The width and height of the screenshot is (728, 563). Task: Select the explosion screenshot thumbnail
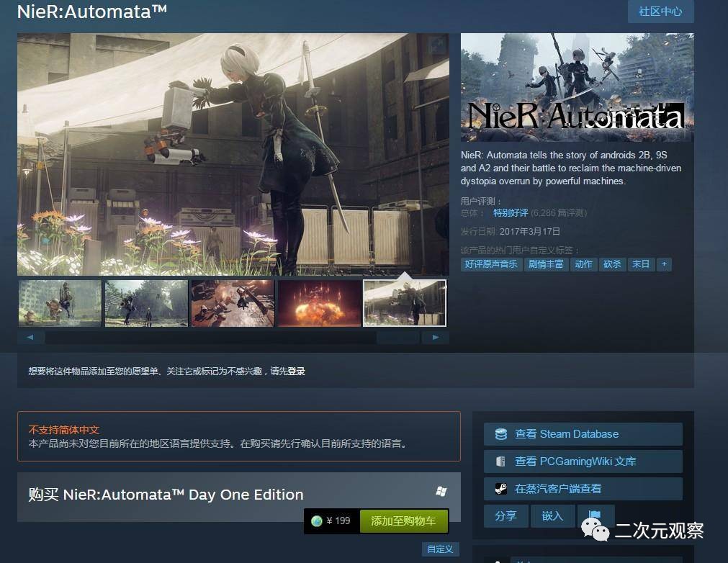pos(319,302)
